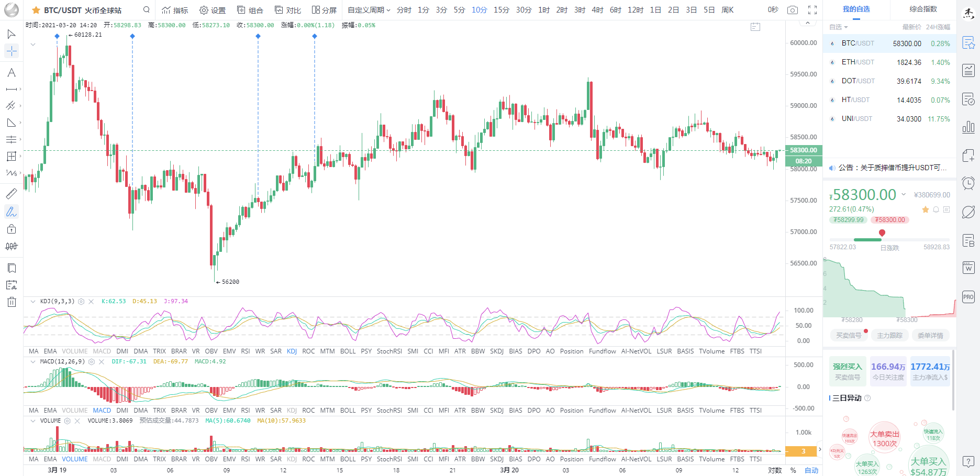Expand the price currency dropdown arrow
The image size is (980, 476).
point(903,194)
